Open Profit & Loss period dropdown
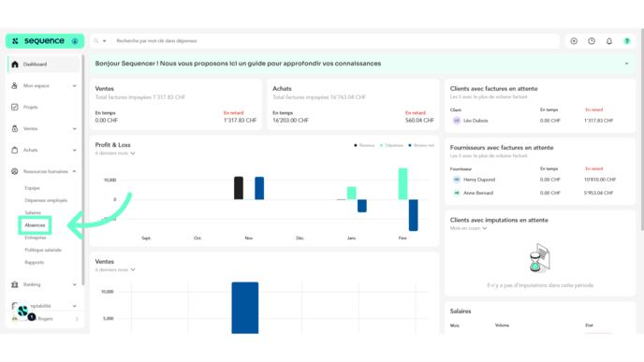This screenshot has height=362, width=644. click(x=115, y=153)
